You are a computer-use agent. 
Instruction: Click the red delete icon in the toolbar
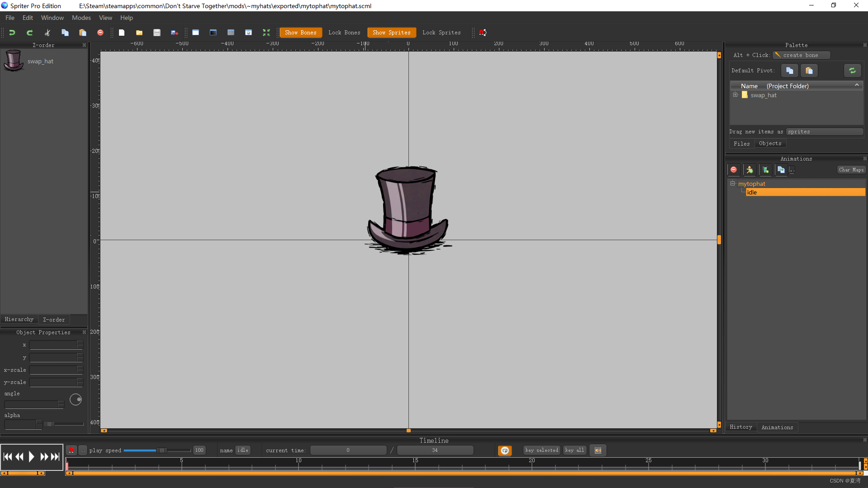click(100, 33)
